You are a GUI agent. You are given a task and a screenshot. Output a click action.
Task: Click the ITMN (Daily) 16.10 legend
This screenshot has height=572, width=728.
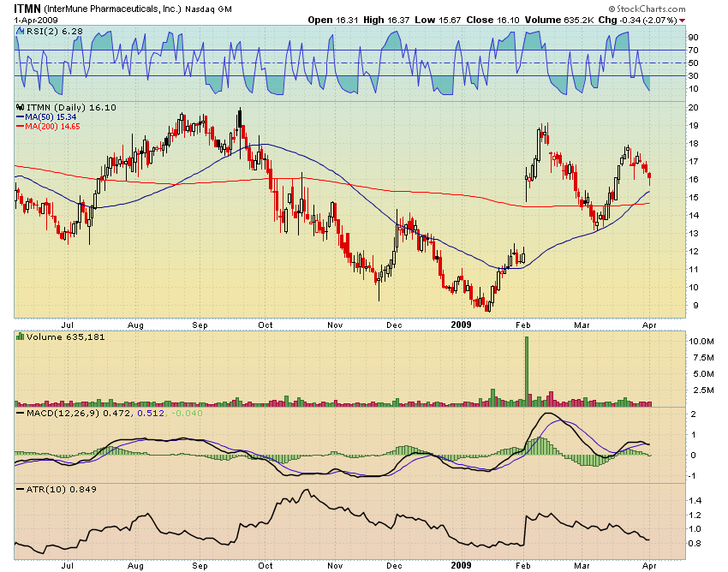(71, 107)
